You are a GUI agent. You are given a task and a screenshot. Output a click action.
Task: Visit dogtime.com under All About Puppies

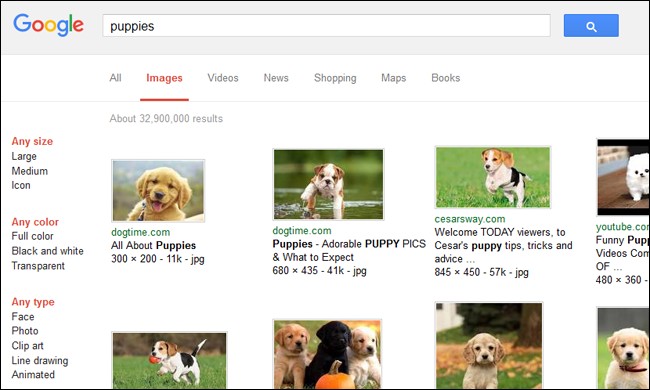pos(141,233)
